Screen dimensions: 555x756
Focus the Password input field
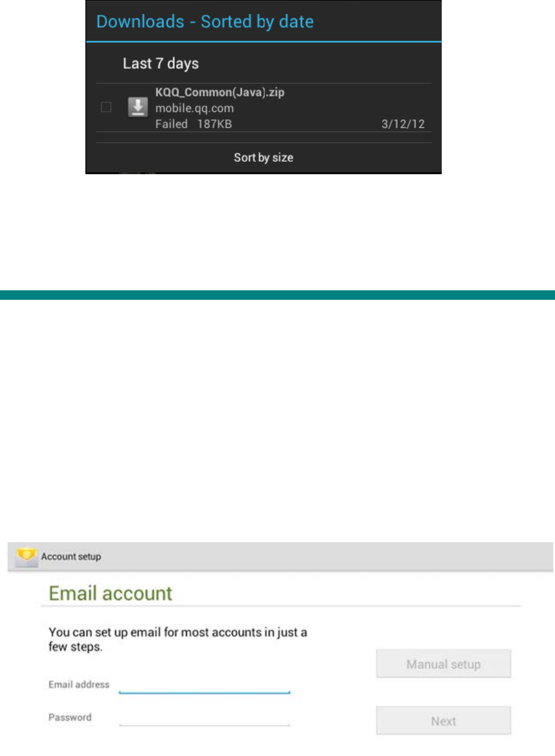(x=205, y=718)
